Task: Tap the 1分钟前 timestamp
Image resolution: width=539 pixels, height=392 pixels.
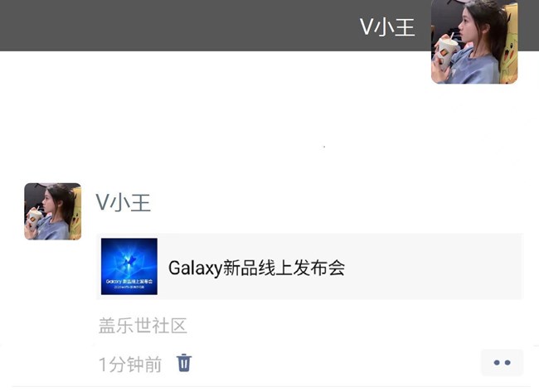Action: 130,364
